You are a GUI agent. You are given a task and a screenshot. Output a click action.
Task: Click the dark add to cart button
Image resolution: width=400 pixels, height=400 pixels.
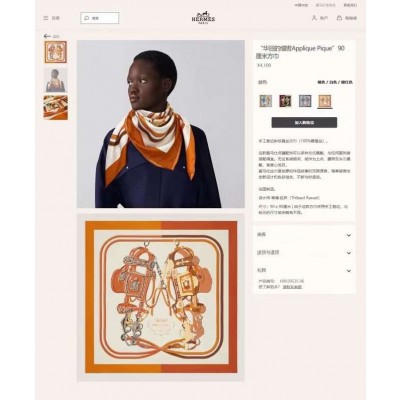coord(304,123)
